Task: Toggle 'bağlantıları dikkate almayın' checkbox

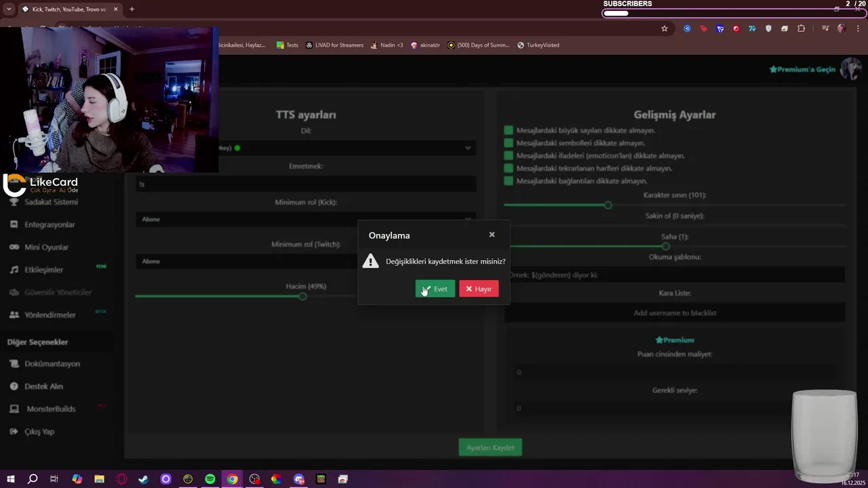Action: click(509, 181)
